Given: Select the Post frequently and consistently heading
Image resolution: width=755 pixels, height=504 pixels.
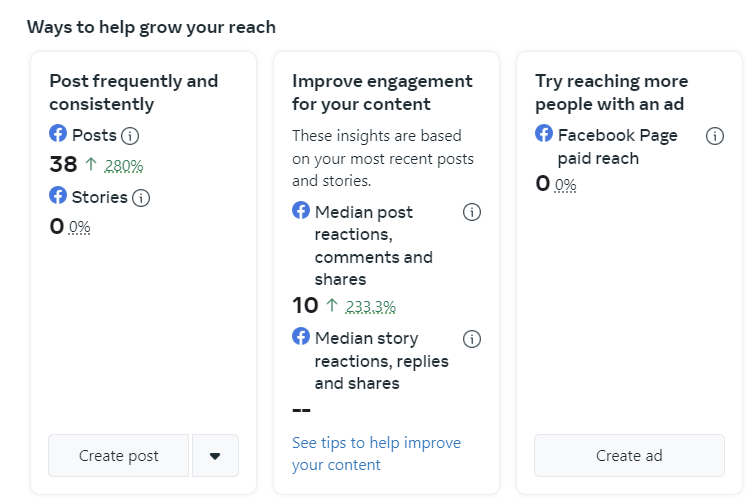Looking at the screenshot, I should (x=133, y=92).
